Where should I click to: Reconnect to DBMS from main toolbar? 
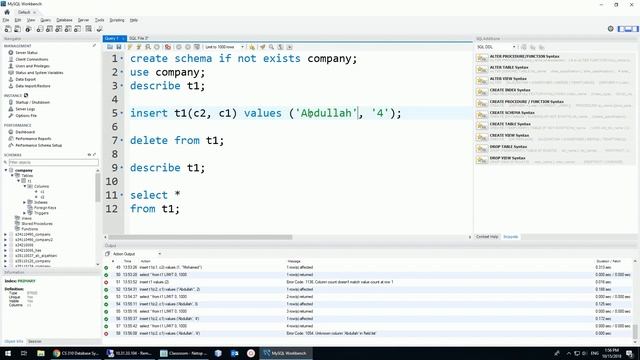point(99,29)
